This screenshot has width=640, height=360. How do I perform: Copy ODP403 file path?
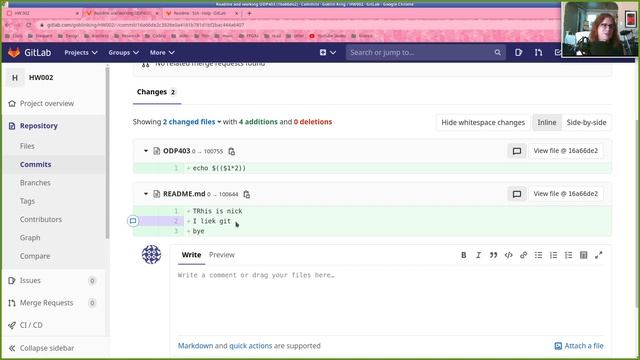tap(231, 151)
